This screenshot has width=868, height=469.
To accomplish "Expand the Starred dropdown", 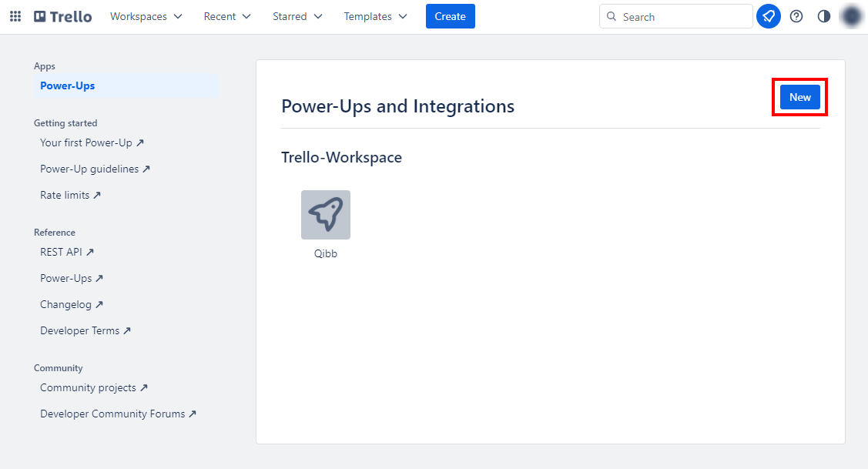I will point(297,16).
